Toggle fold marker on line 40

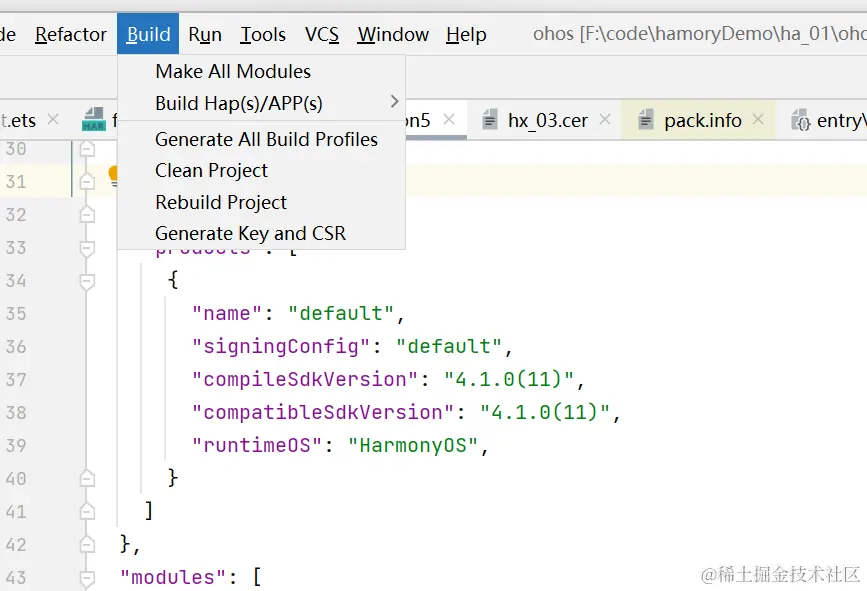[87, 478]
